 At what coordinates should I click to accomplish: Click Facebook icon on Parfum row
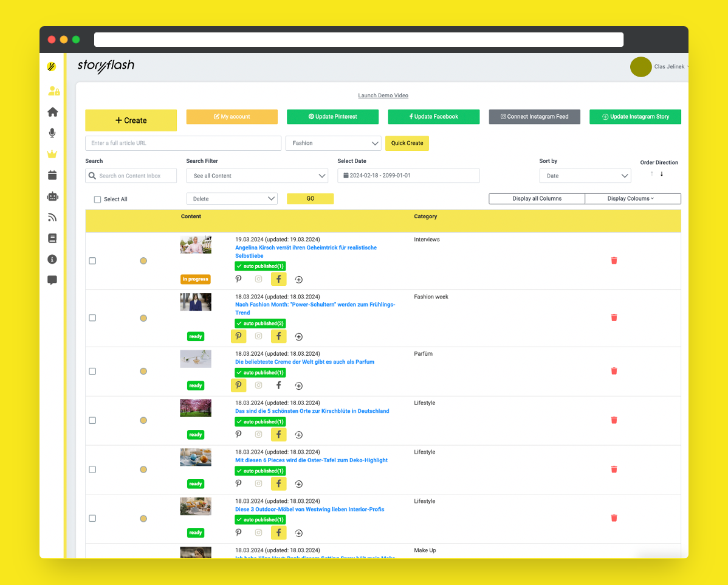click(x=278, y=385)
